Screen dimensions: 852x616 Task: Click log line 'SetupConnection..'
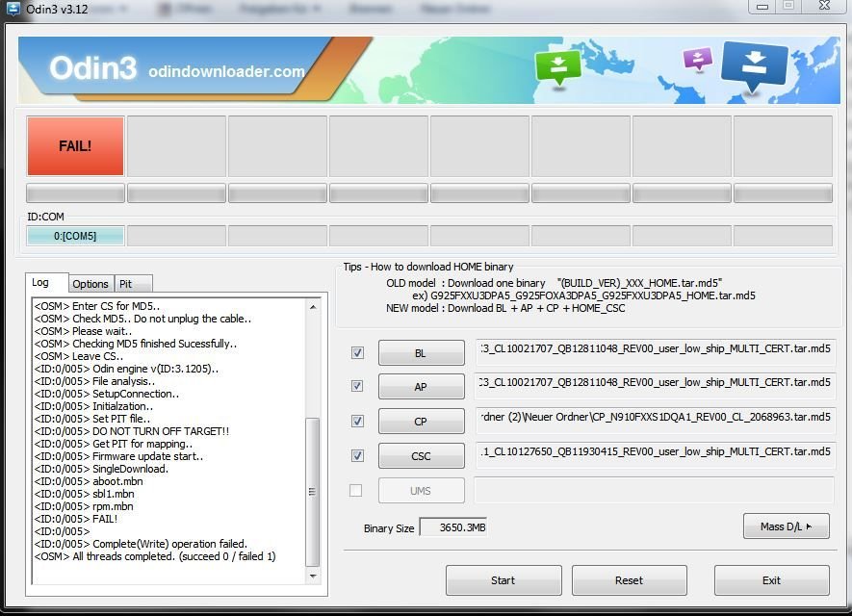[107, 394]
